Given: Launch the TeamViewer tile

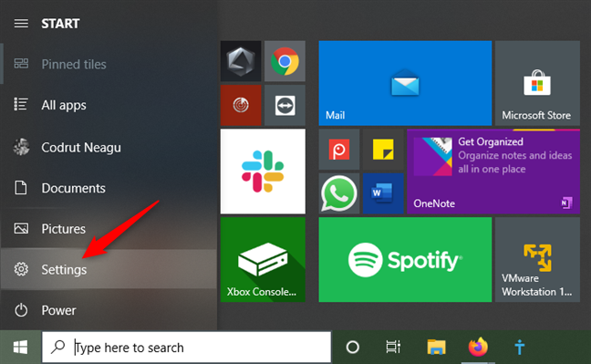Looking at the screenshot, I should [x=285, y=105].
